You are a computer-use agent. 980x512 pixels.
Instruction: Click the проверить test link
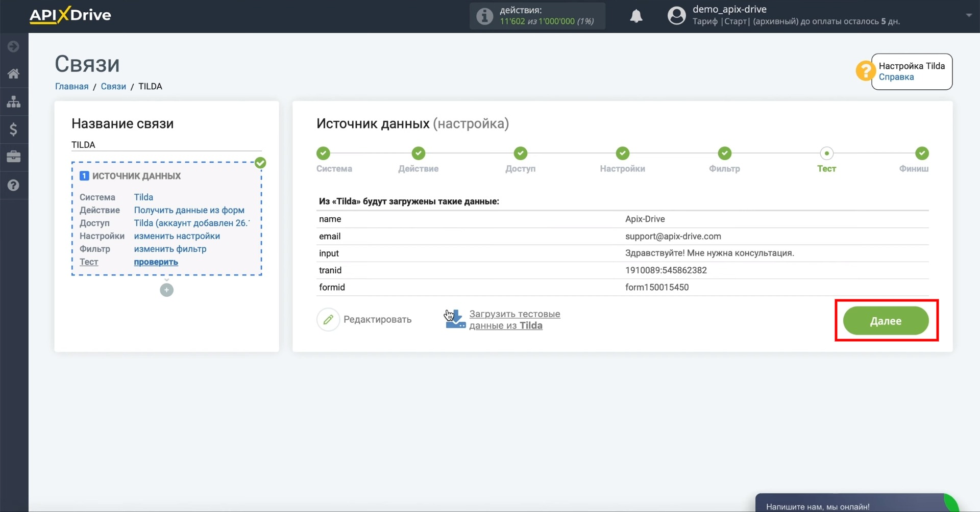click(156, 262)
